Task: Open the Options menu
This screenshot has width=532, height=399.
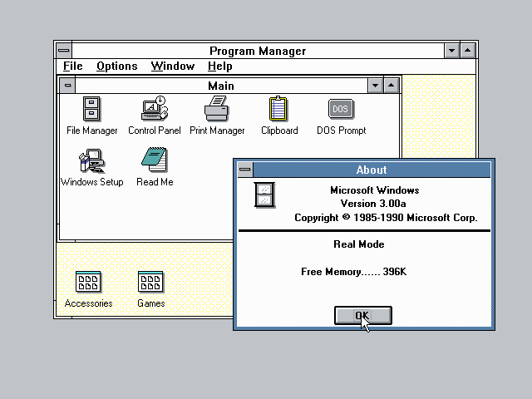Action: pyautogui.click(x=116, y=66)
